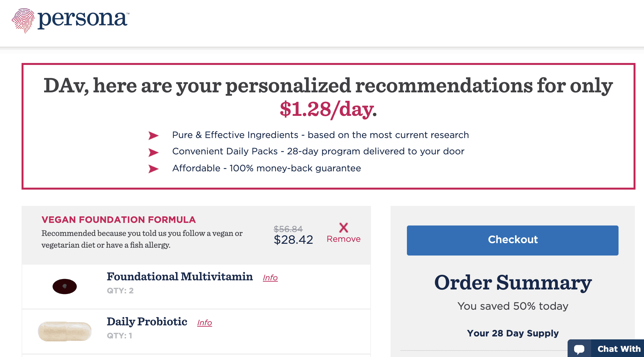The height and width of the screenshot is (357, 644).
Task: Select the Vegan Foundation Formula heading
Action: click(119, 220)
